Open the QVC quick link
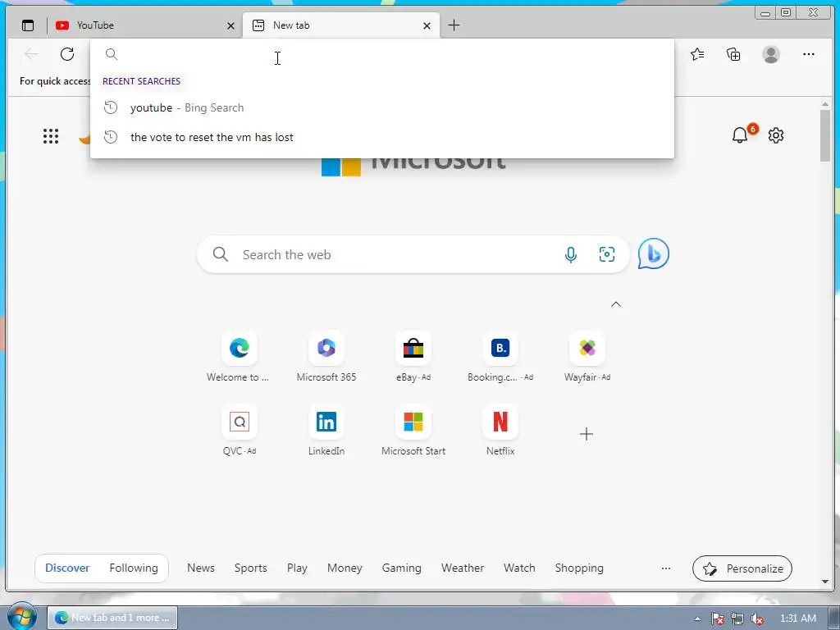Image resolution: width=840 pixels, height=630 pixels. [239, 431]
